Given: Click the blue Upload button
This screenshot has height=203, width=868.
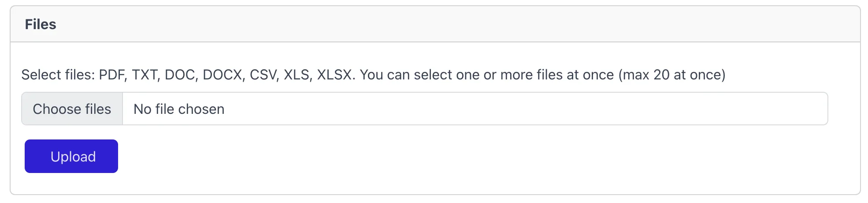Looking at the screenshot, I should (x=71, y=156).
